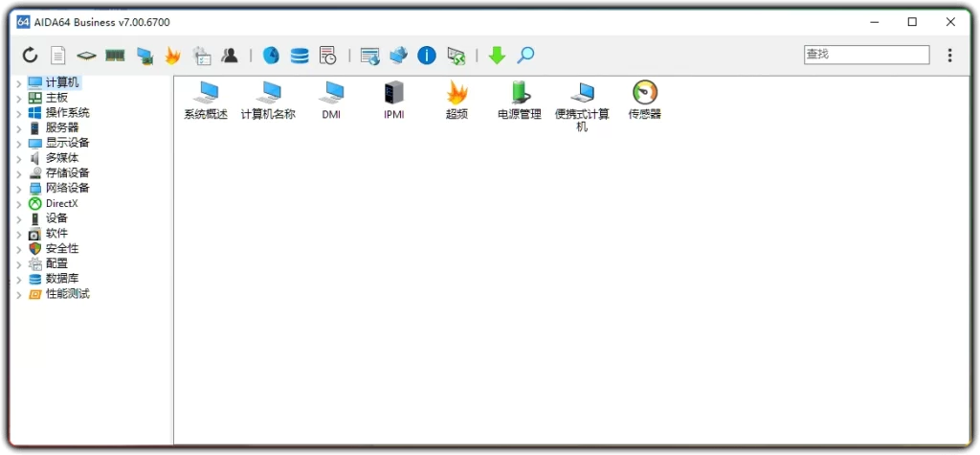Open the Report page icon in toolbar
Screen dimensions: 980x455
pyautogui.click(x=58, y=56)
